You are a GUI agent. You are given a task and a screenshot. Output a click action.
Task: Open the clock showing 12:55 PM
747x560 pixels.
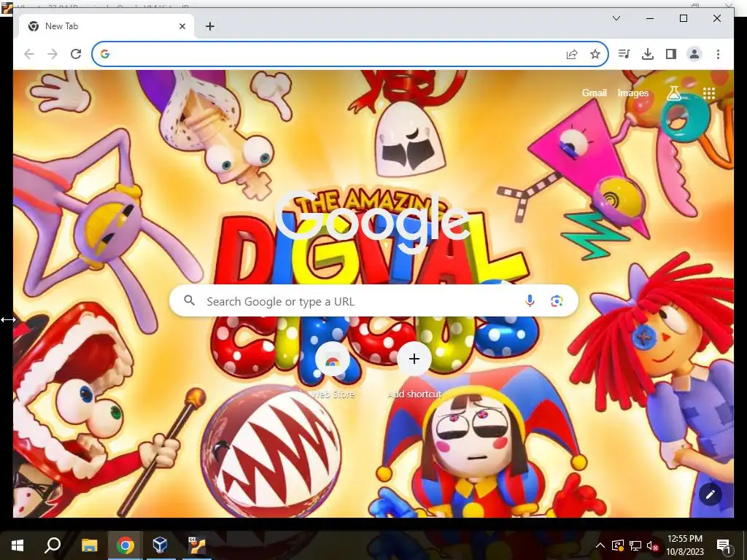684,545
